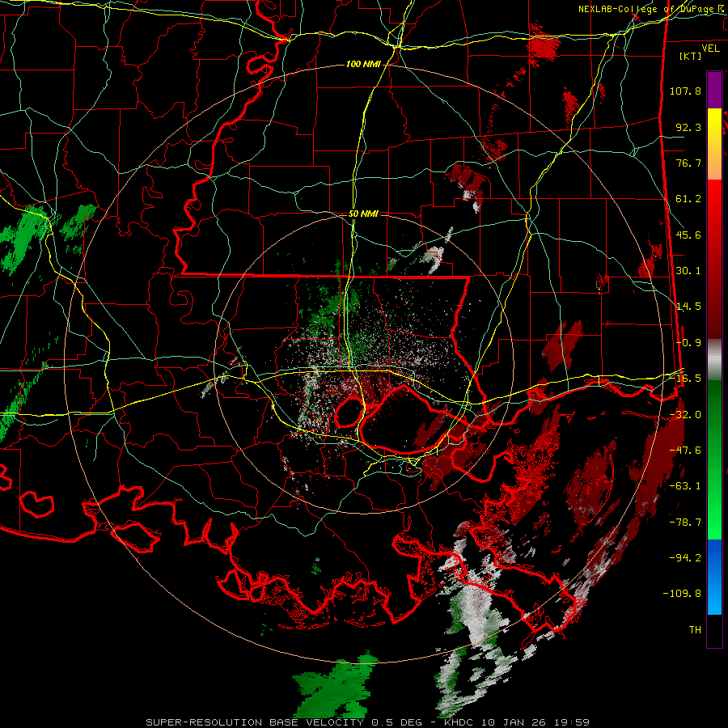728x728 pixels.
Task: Click the TH legend label
Action: tap(695, 630)
